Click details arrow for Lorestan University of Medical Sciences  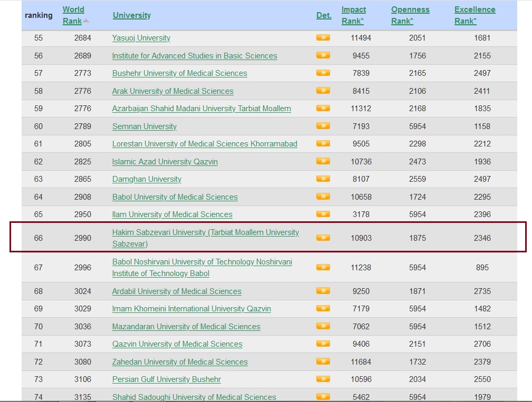323,143
